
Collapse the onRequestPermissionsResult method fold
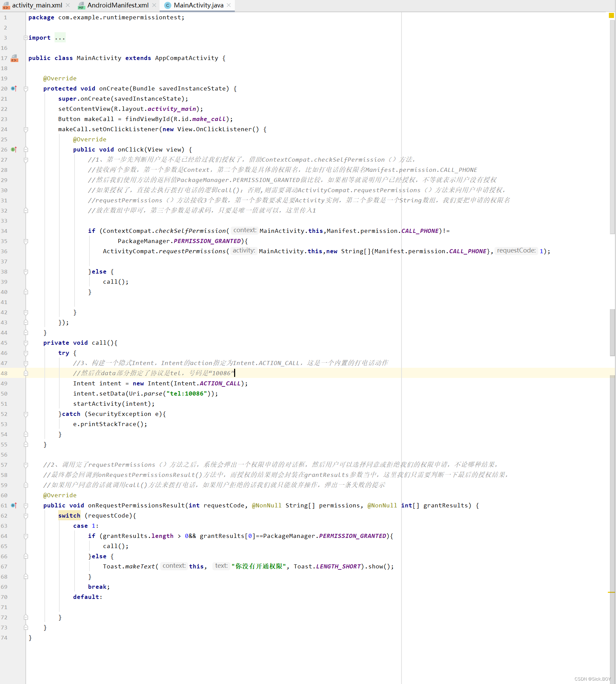[26, 505]
